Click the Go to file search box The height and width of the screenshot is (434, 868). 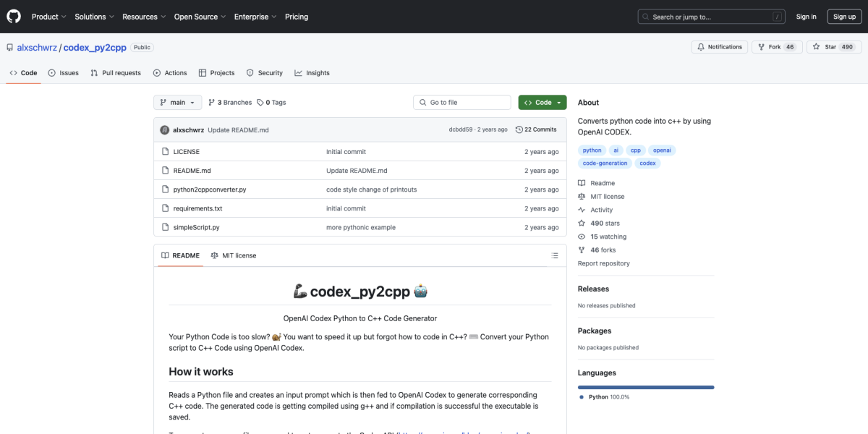pyautogui.click(x=461, y=102)
